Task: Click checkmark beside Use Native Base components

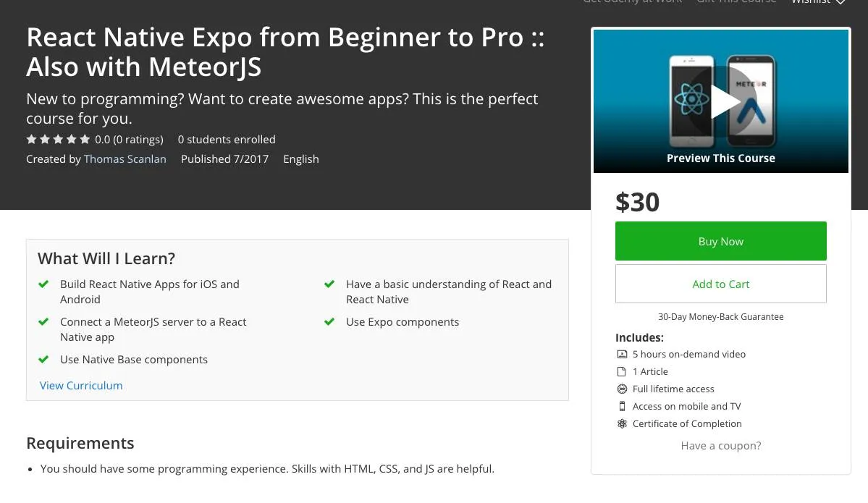Action: (x=43, y=360)
